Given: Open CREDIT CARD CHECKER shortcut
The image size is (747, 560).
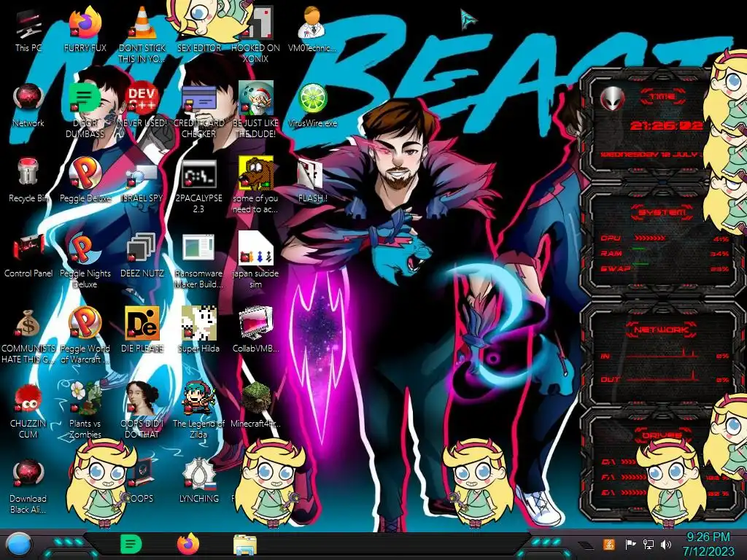Looking at the screenshot, I should 198,109.
